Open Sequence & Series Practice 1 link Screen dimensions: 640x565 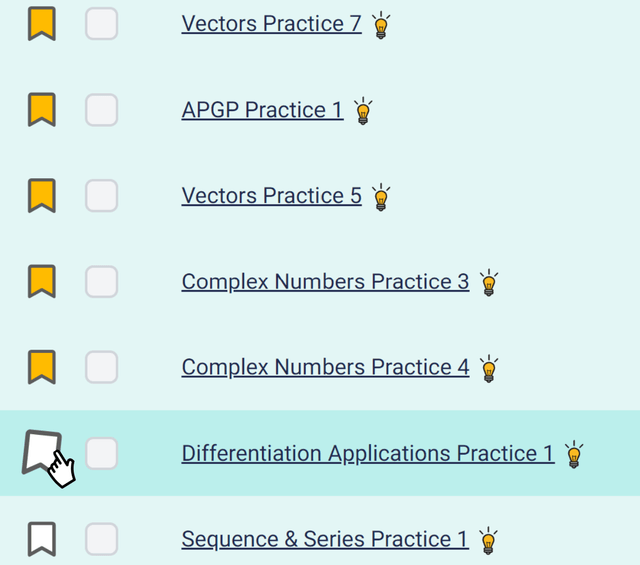(324, 540)
